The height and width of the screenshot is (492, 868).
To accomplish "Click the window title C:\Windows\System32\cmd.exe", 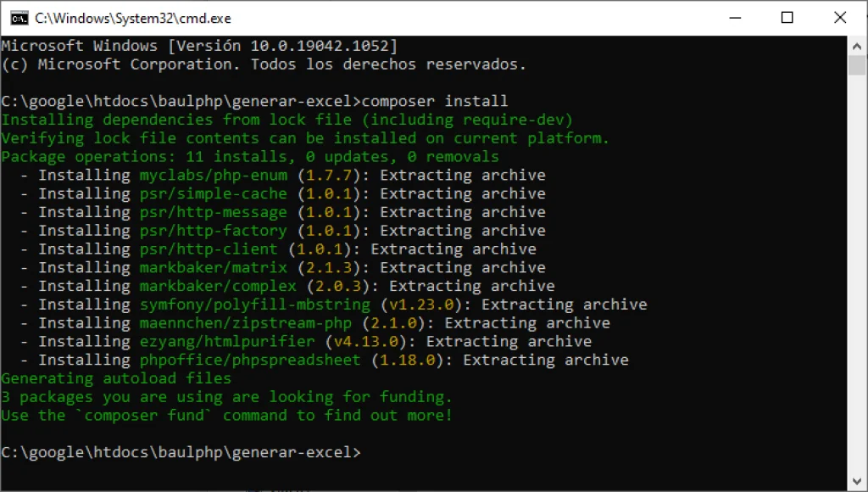I will point(133,19).
